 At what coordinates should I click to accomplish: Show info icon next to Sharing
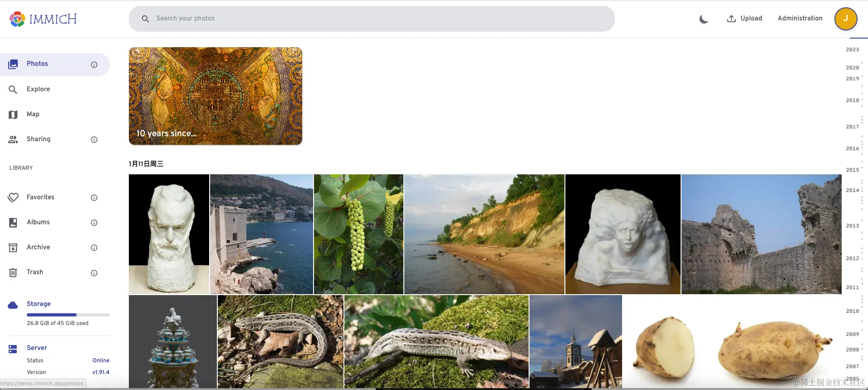(x=94, y=140)
